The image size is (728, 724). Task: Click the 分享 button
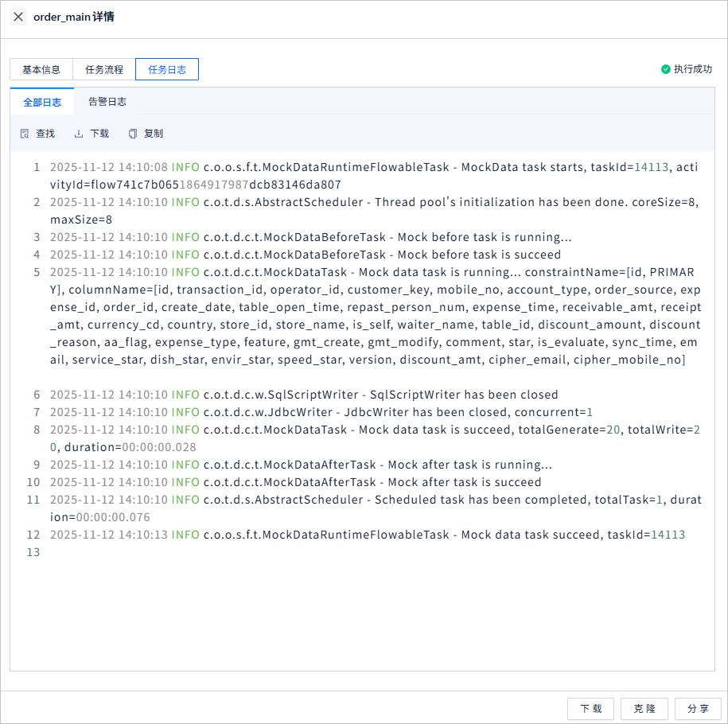pos(698,708)
